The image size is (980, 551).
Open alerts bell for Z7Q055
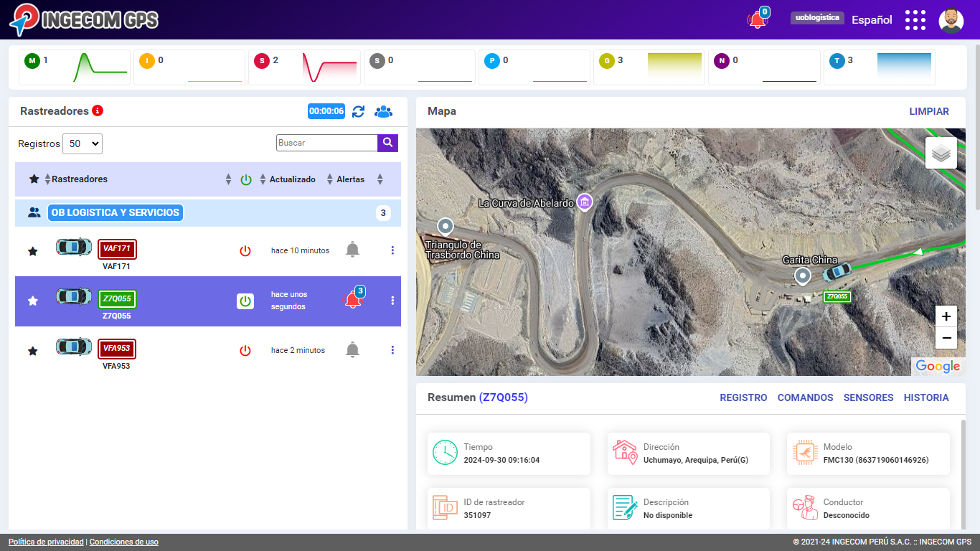(352, 301)
